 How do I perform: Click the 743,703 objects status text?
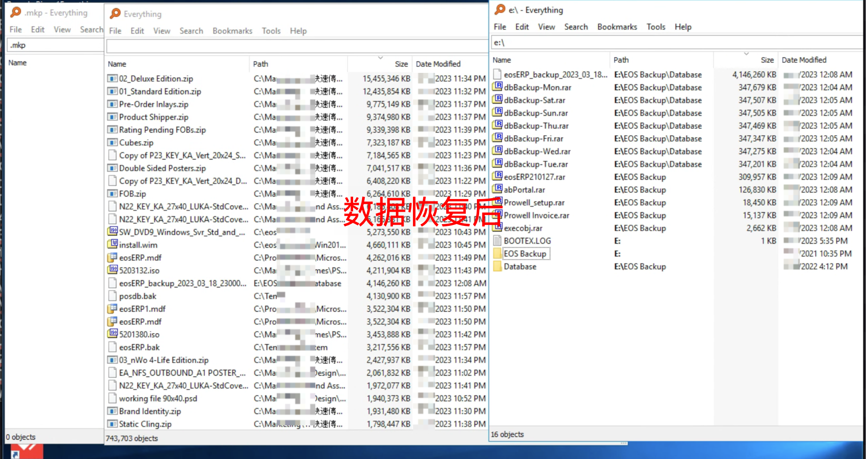(132, 438)
